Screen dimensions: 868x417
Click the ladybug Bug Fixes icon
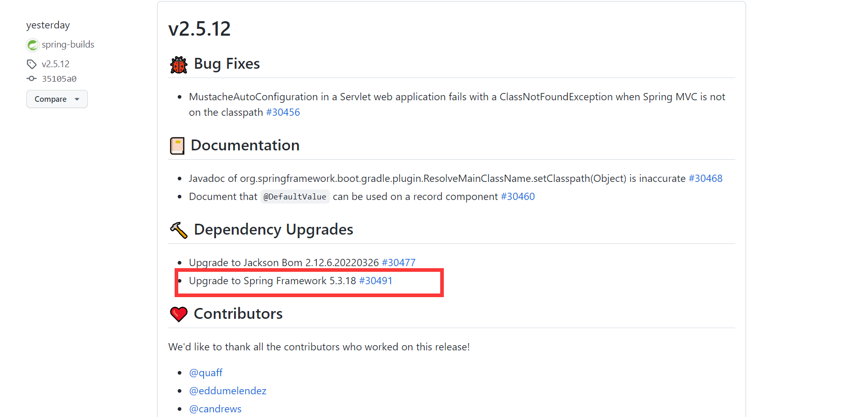tap(179, 65)
